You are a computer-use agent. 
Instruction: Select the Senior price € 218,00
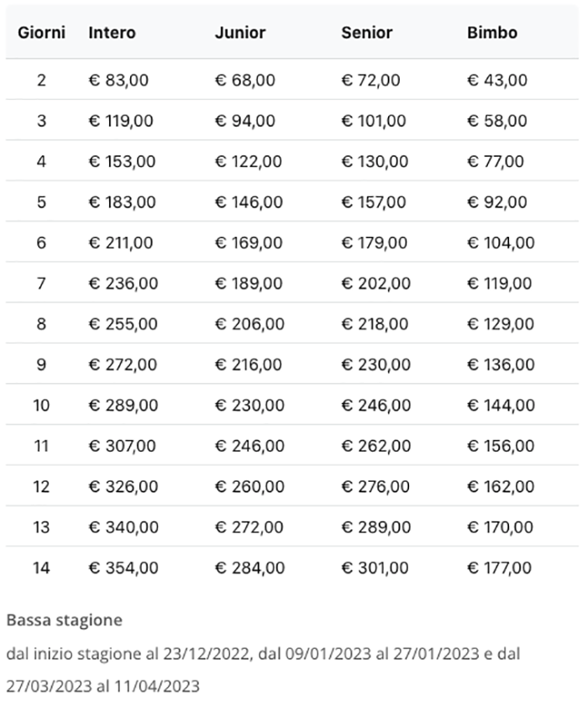[x=375, y=324]
